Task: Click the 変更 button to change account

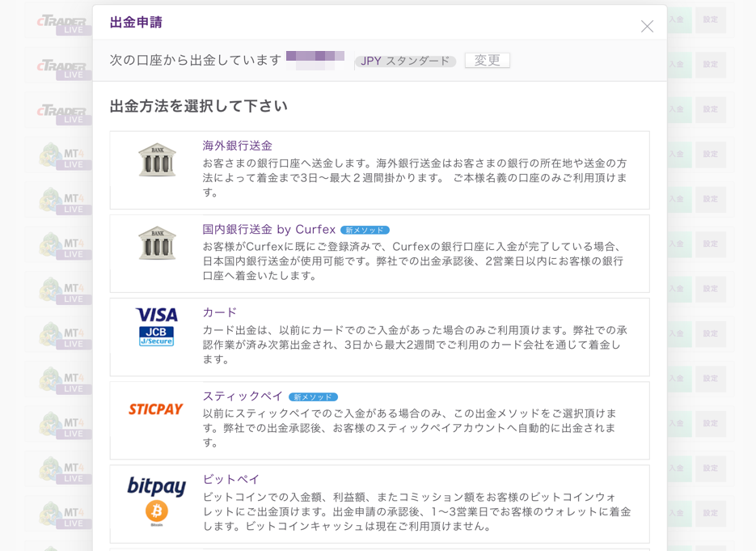Action: click(487, 61)
